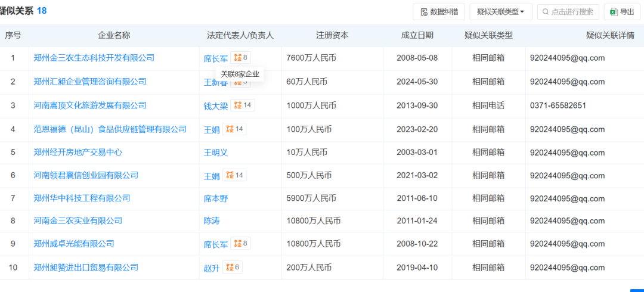Click establishment date 2003-03-01
The height and width of the screenshot is (292, 644).
pos(417,153)
